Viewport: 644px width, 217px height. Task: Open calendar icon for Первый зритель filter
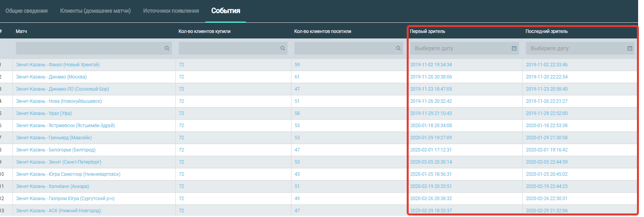514,48
